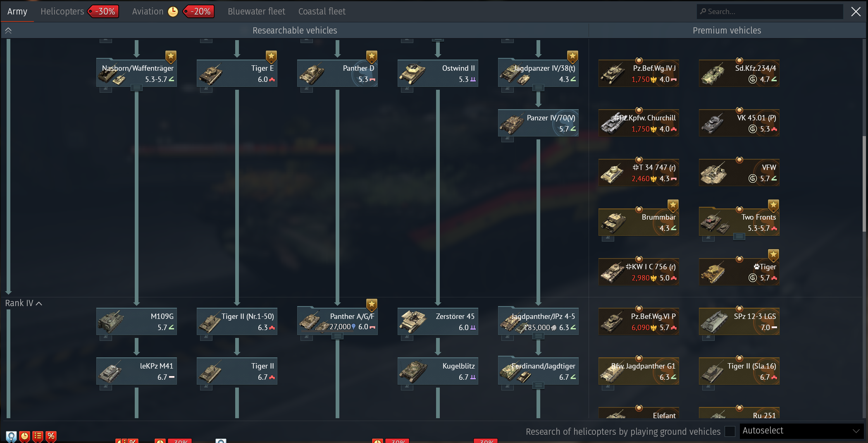Select the VK 45.01 (P) tank icon
Image resolution: width=868 pixels, height=443 pixels.
[x=713, y=124]
